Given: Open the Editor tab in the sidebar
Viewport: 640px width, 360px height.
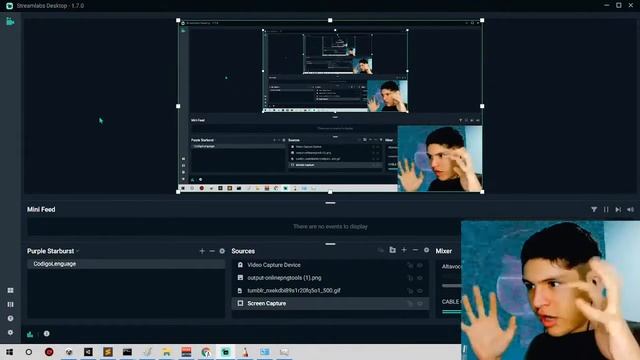Looking at the screenshot, I should pos(10,21).
